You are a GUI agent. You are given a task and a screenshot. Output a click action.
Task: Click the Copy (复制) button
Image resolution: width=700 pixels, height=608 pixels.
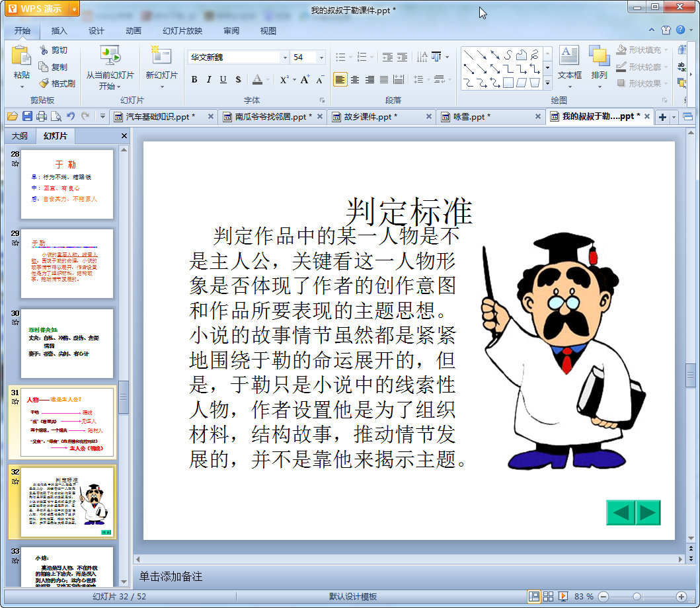point(54,67)
